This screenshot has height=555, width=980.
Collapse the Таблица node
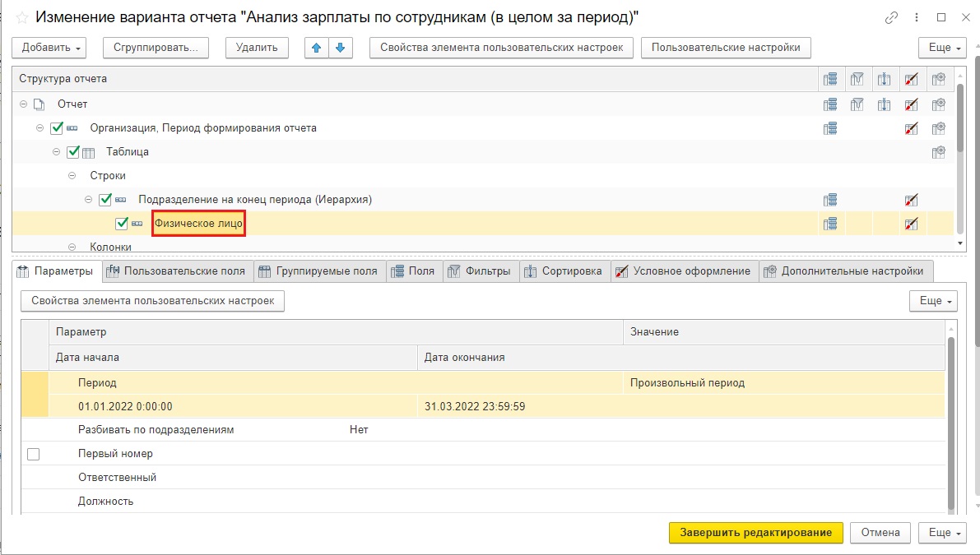point(56,152)
